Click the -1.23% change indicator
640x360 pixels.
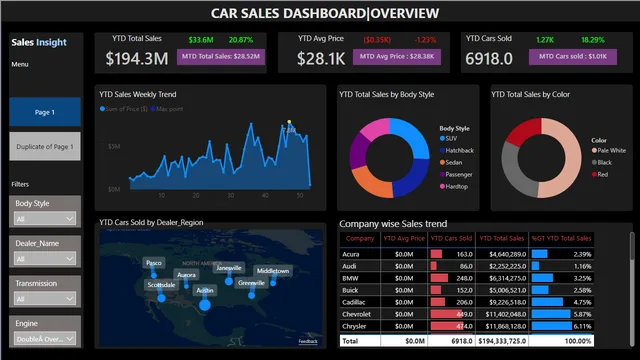point(425,40)
